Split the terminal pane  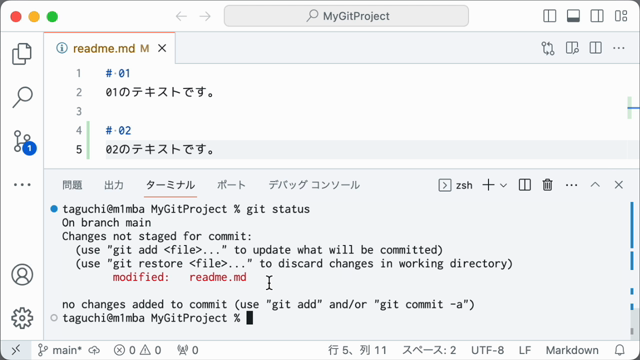click(524, 185)
